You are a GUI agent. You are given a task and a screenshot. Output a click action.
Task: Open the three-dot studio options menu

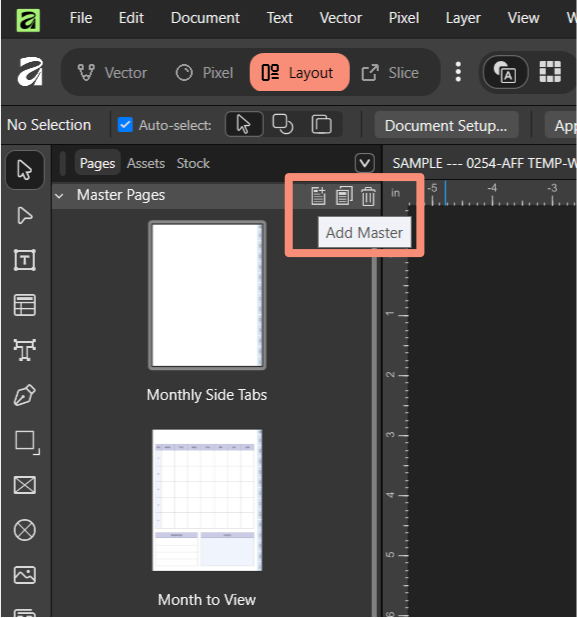[458, 72]
